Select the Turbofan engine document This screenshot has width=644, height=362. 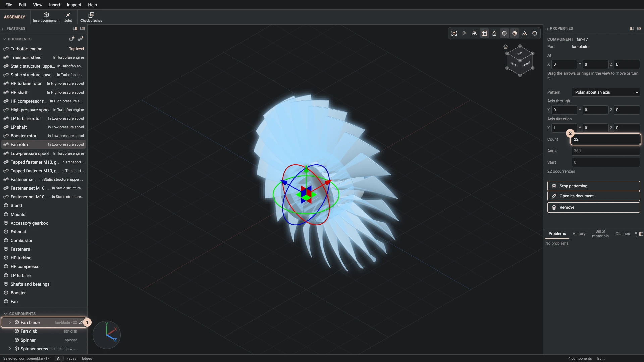[x=44, y=49]
